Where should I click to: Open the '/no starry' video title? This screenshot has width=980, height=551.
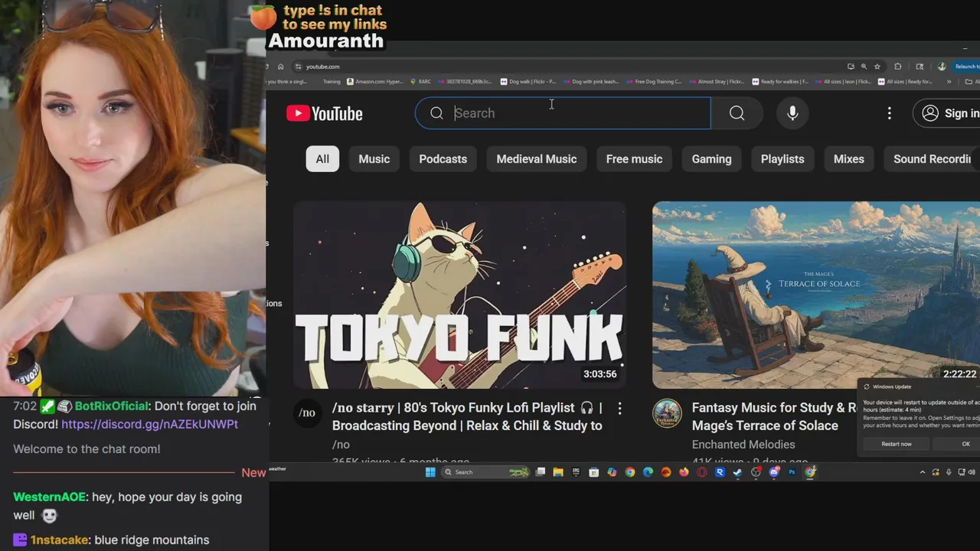click(x=467, y=416)
